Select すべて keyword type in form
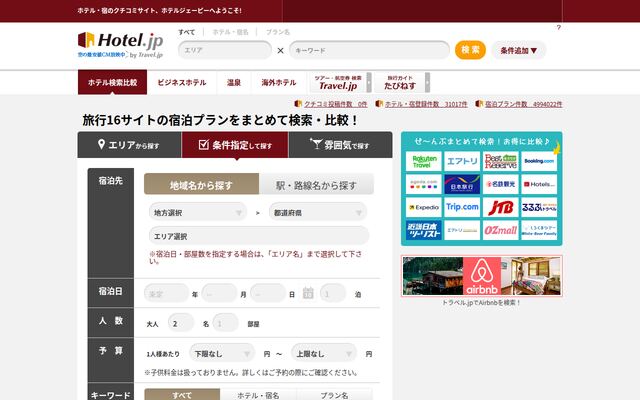640x400 pixels. click(x=182, y=395)
